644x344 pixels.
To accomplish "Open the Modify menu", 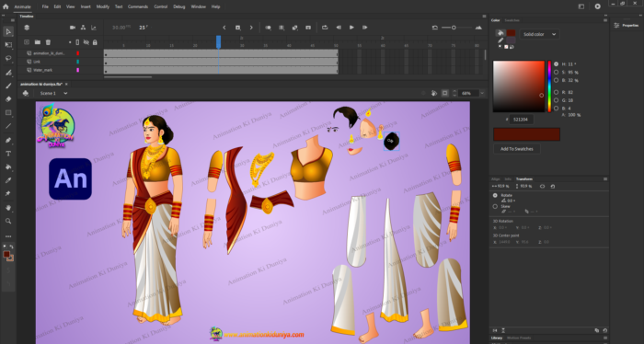I will click(x=103, y=6).
